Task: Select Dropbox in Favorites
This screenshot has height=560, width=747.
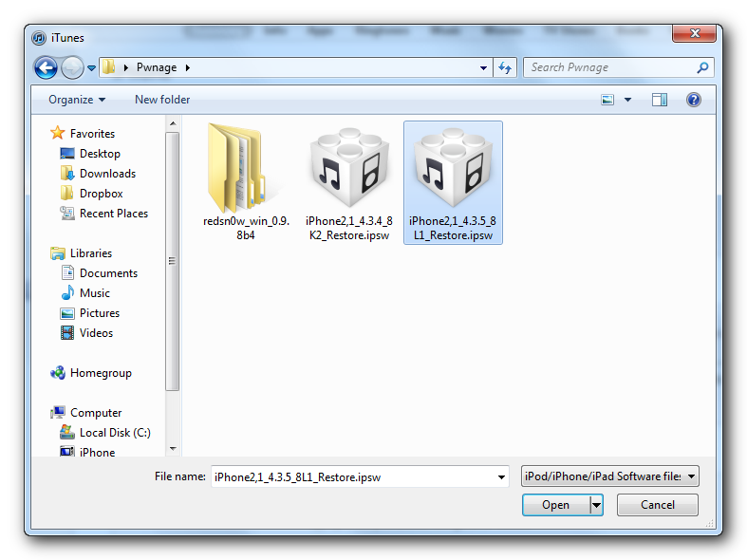Action: [x=102, y=194]
